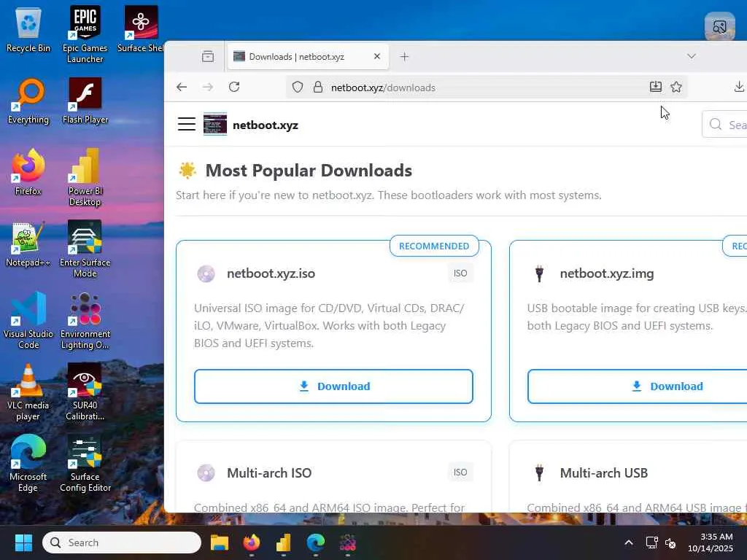
Task: Expand the list all tabs chevron
Action: [x=692, y=56]
